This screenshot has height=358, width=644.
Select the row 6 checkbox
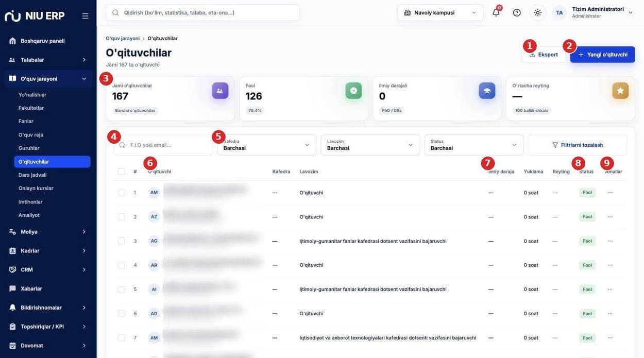121,314
